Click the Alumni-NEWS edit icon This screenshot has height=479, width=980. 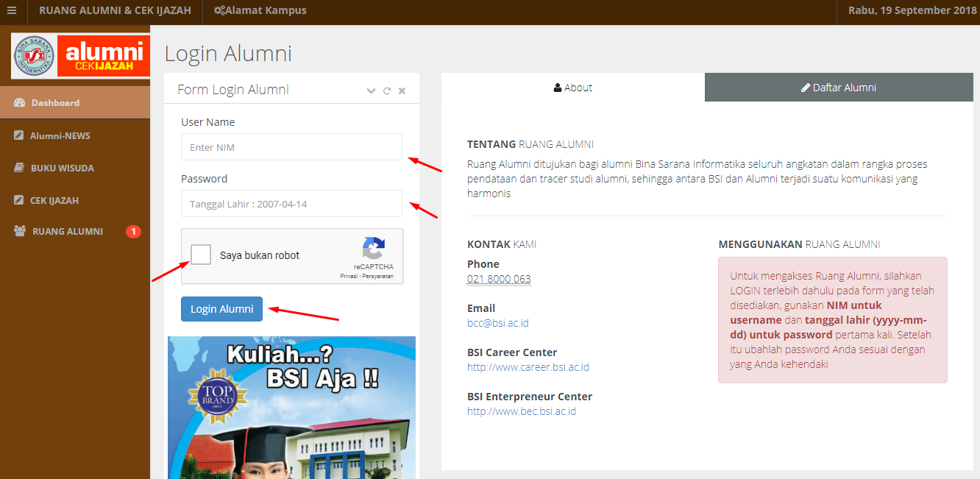pyautogui.click(x=19, y=136)
